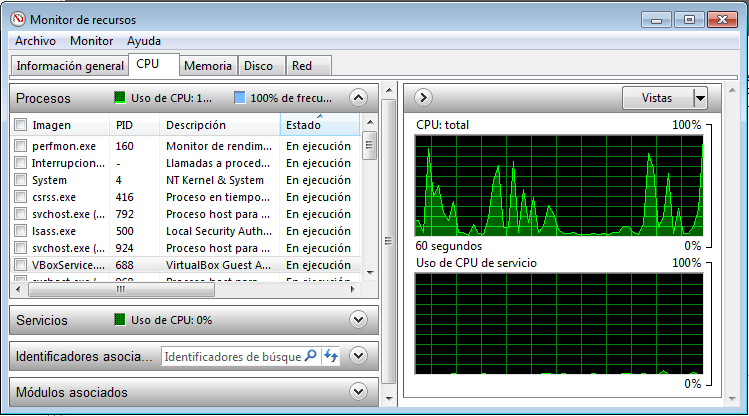Click the Vistas button

[657, 97]
